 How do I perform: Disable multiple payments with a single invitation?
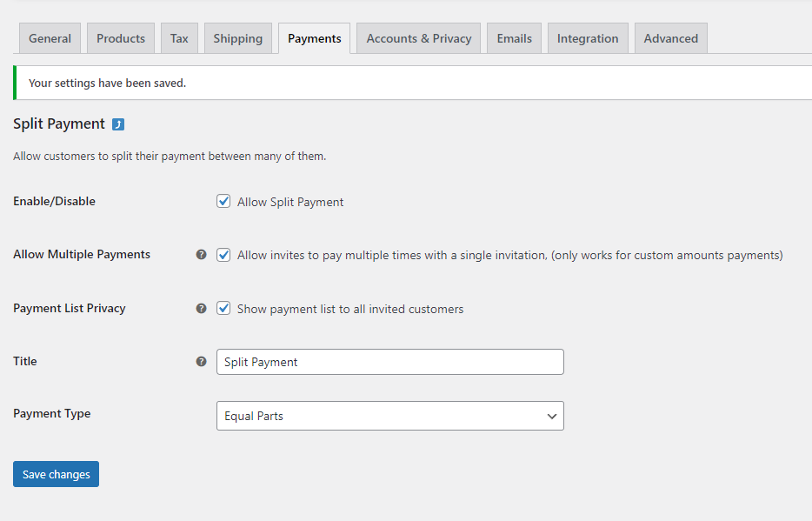223,254
